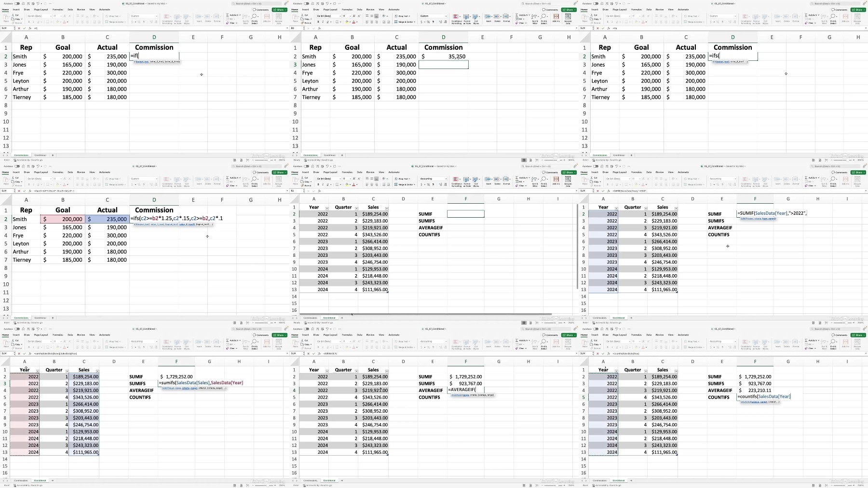
Task: Click Comments in the window showing 35,250 commission
Action: coord(551,10)
